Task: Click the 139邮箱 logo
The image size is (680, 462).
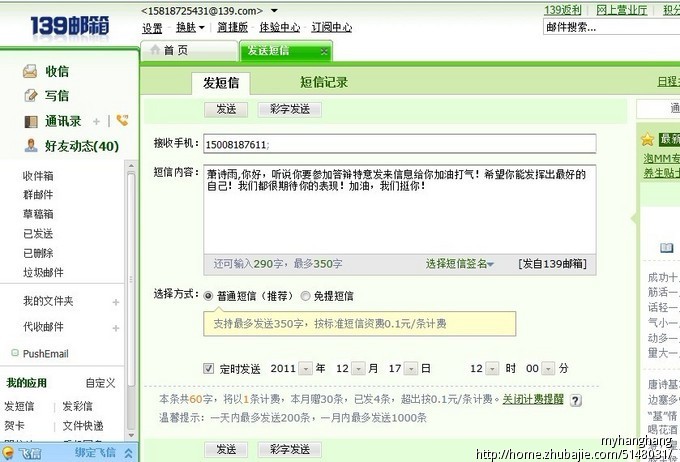Action: [x=70, y=26]
